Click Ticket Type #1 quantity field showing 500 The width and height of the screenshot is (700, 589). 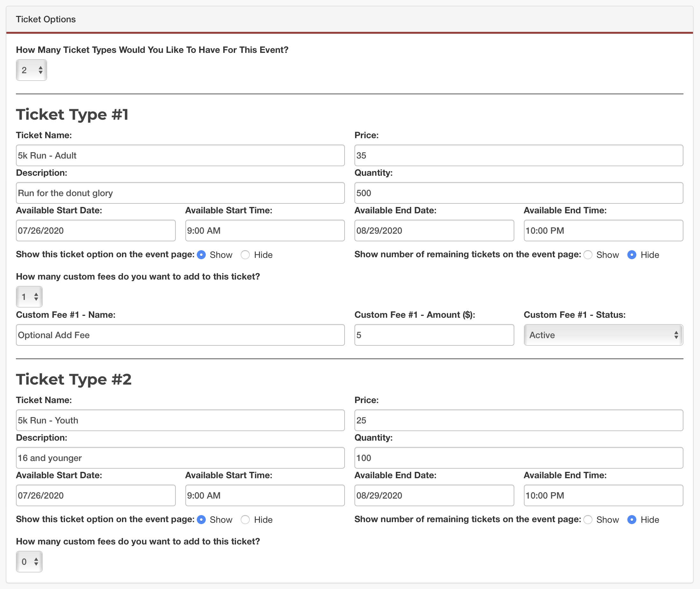pos(519,193)
